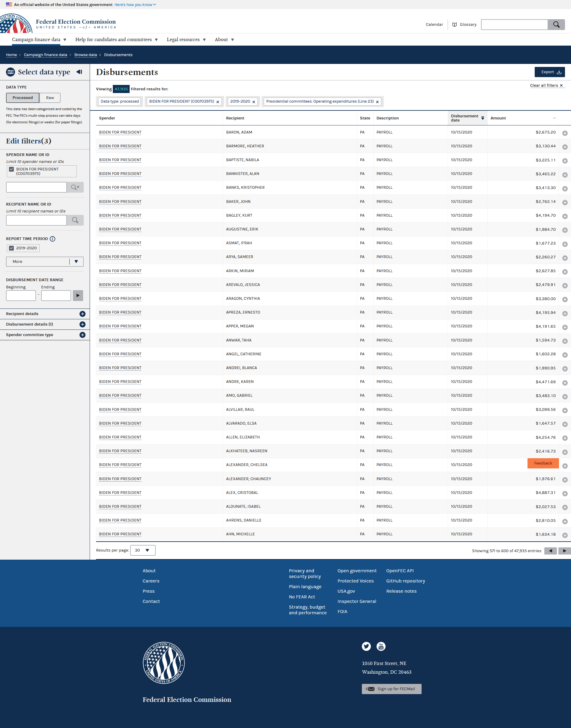The width and height of the screenshot is (571, 728).
Task: Open the About navigation menu
Action: 224,39
